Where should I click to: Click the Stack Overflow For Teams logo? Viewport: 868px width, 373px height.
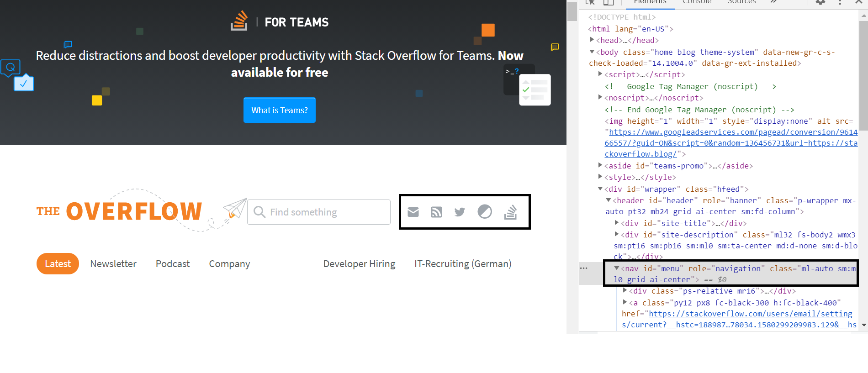(x=280, y=21)
